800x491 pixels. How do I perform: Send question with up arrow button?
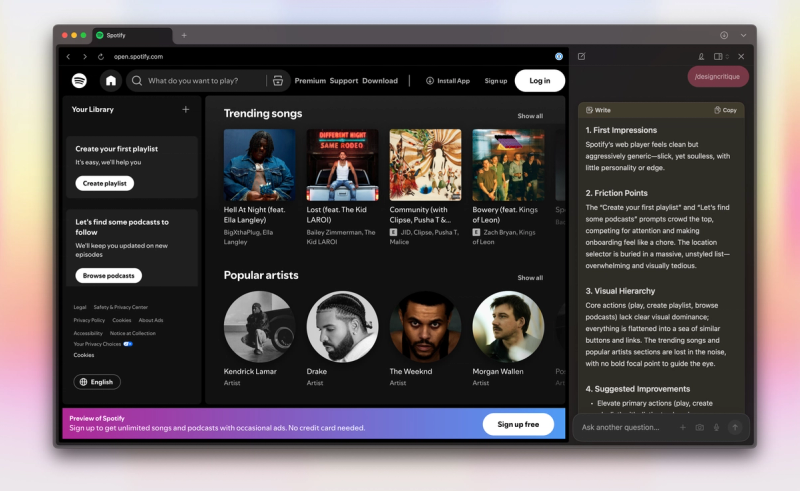point(735,427)
